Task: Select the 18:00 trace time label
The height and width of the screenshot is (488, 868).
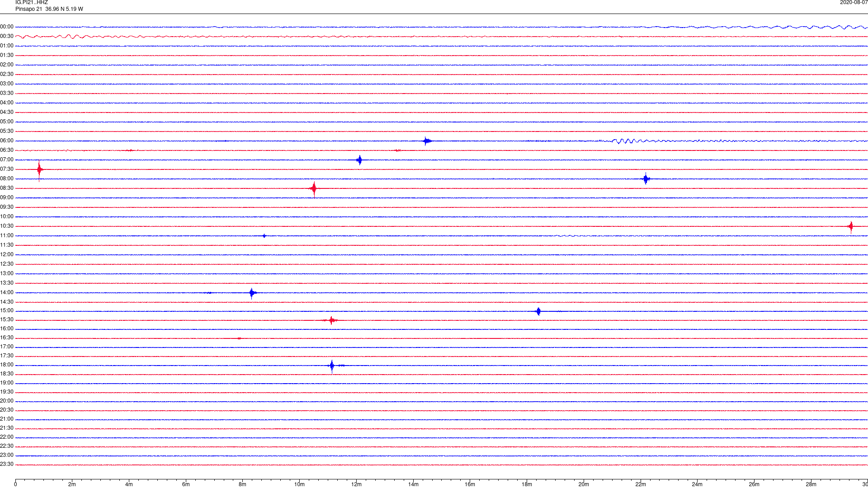Action: (x=7, y=365)
